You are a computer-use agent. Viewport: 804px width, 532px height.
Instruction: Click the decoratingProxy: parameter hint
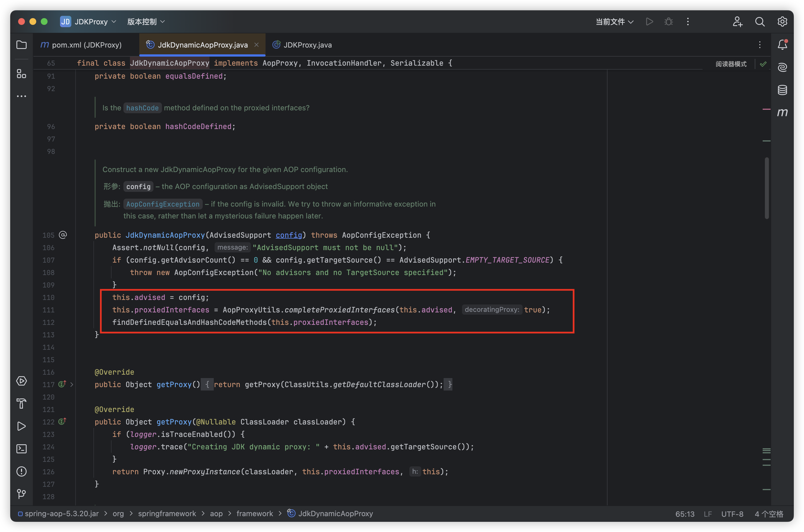pos(492,310)
